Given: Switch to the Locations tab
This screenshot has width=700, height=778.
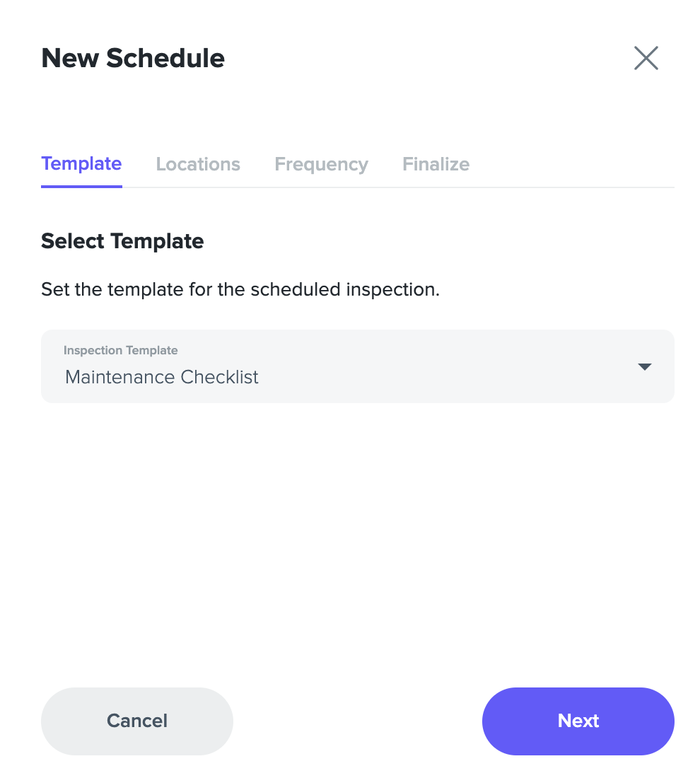Looking at the screenshot, I should coord(198,164).
